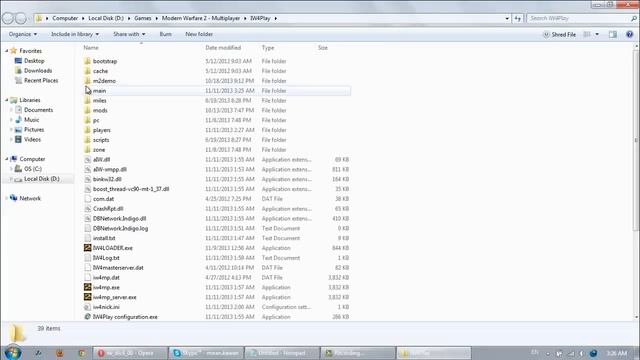Click the iw4mp_server.exe application icon
The image size is (640, 360).
(87, 297)
